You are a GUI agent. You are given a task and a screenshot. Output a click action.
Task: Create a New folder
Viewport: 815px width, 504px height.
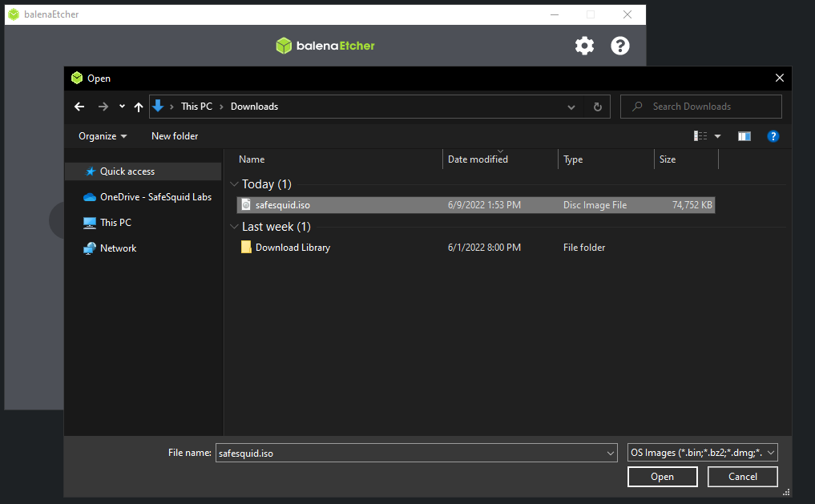pyautogui.click(x=175, y=136)
